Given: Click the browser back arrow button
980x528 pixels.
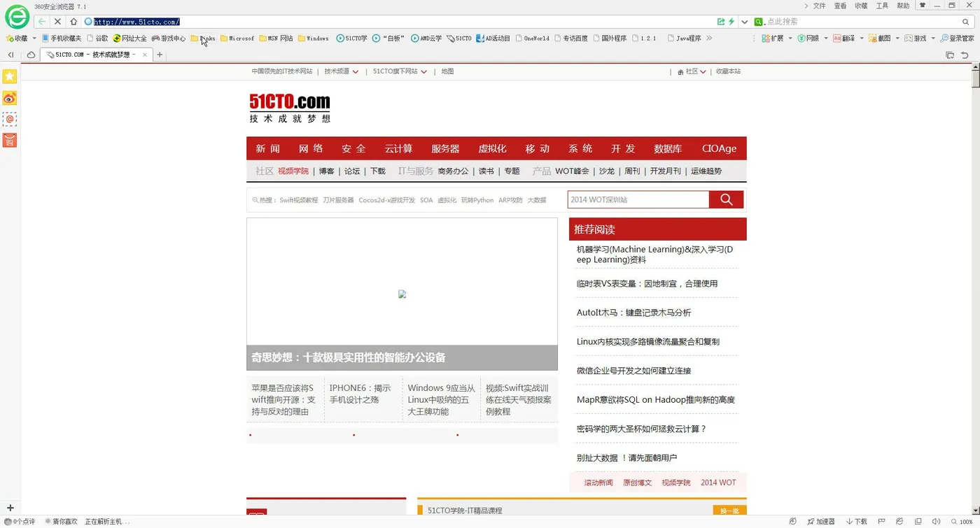Looking at the screenshot, I should (42, 22).
